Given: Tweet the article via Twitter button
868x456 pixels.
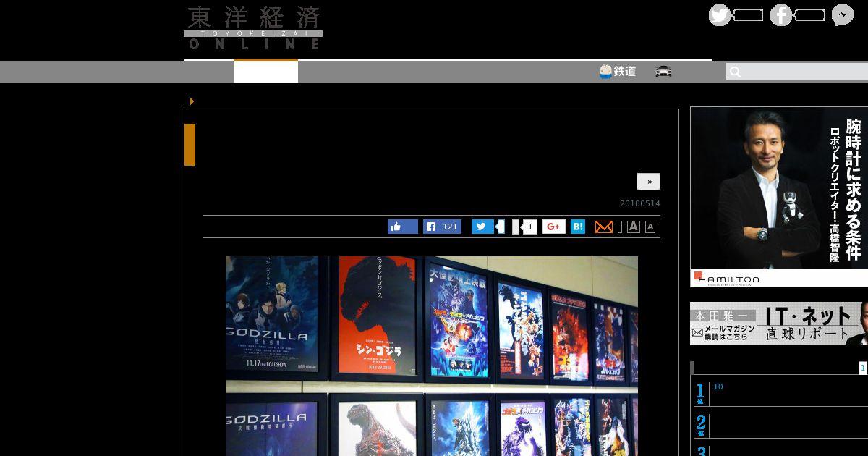Looking at the screenshot, I should [x=482, y=227].
